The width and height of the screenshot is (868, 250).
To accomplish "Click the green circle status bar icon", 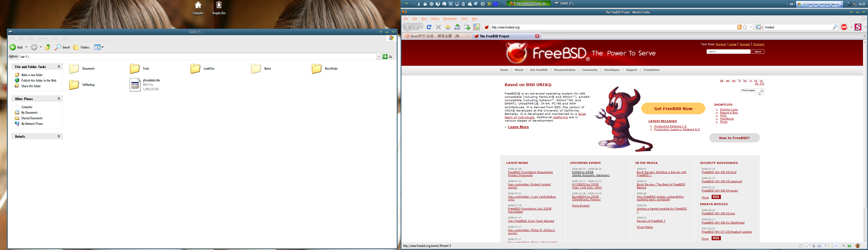I will tap(849, 246).
